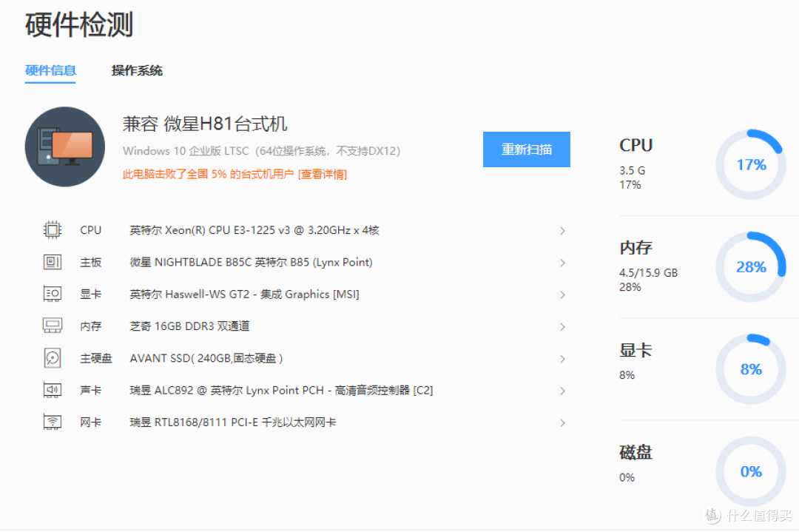
Task: Select the 瑞昱 RTL8168/8111 PCI-E network text
Action: tap(232, 422)
